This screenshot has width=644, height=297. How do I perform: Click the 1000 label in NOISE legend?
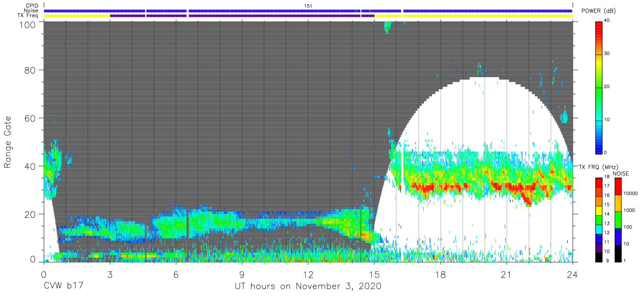click(x=629, y=210)
